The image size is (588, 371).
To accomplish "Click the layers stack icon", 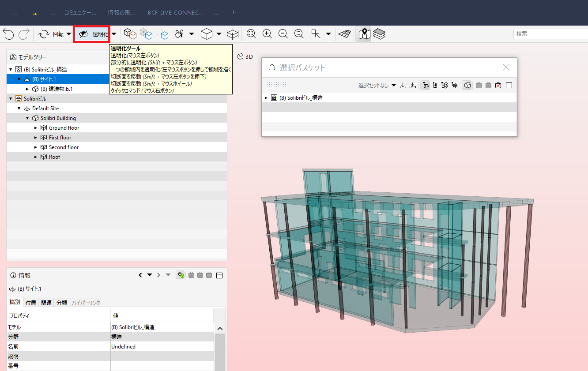I will (379, 34).
